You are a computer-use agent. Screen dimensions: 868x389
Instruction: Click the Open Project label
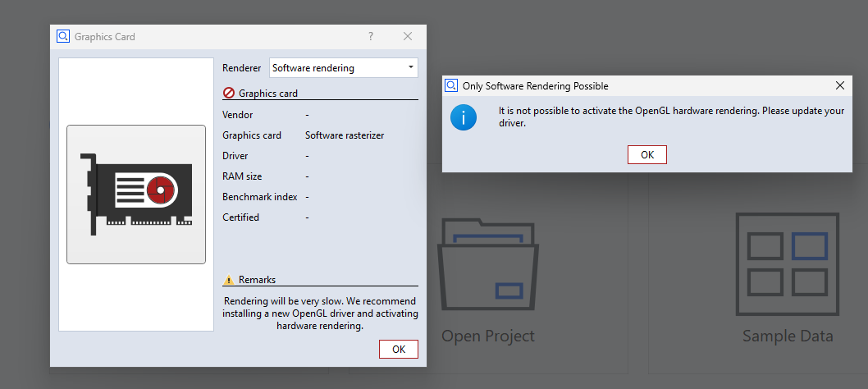(x=487, y=336)
